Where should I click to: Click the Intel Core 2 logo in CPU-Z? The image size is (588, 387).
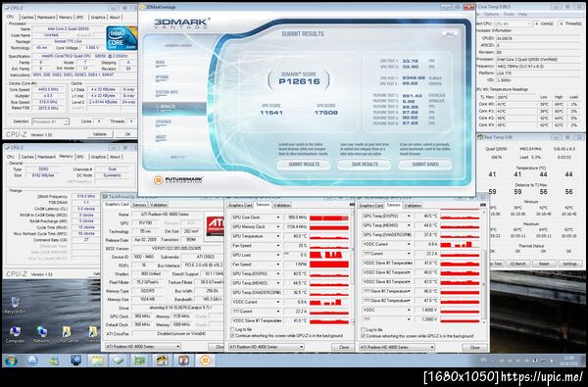coord(121,38)
